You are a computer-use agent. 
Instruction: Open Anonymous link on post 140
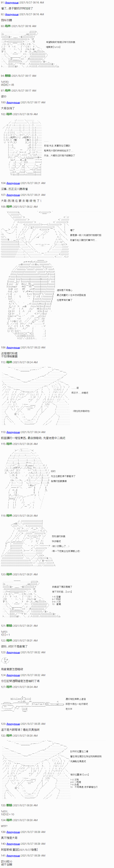pyautogui.click(x=13, y=844)
